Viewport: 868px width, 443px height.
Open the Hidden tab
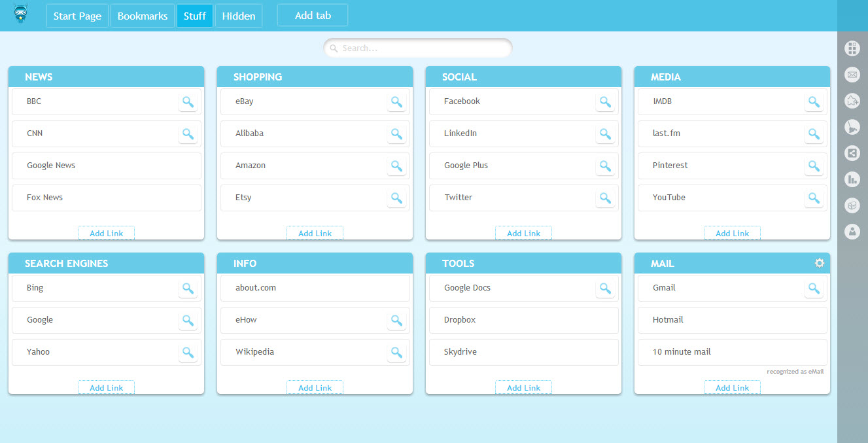coord(239,16)
